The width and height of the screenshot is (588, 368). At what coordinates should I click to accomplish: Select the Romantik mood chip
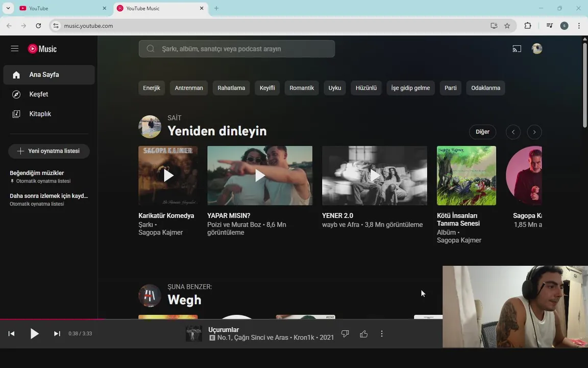[302, 88]
